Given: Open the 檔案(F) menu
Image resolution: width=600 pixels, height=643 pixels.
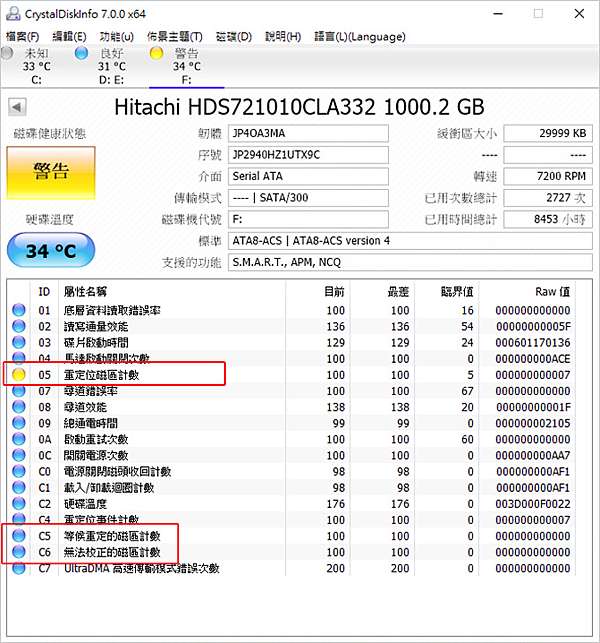Looking at the screenshot, I should pyautogui.click(x=23, y=36).
